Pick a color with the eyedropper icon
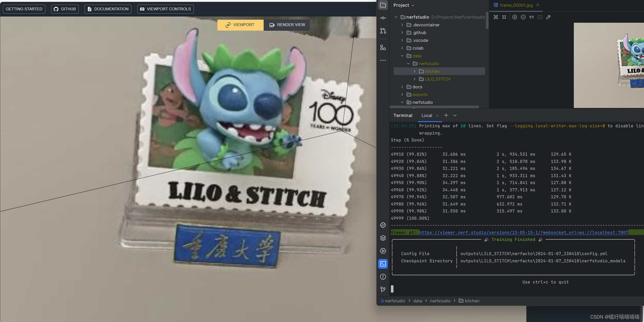The height and width of the screenshot is (322, 644). click(548, 17)
